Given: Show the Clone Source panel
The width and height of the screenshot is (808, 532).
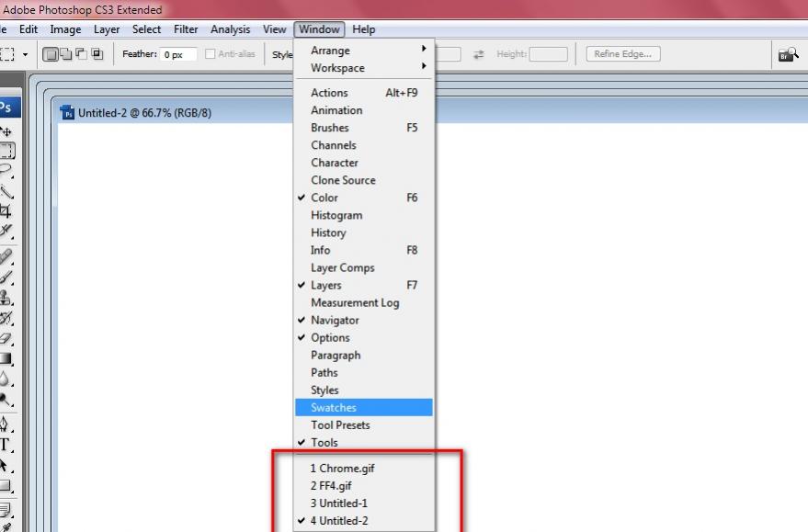Looking at the screenshot, I should coord(364,180).
